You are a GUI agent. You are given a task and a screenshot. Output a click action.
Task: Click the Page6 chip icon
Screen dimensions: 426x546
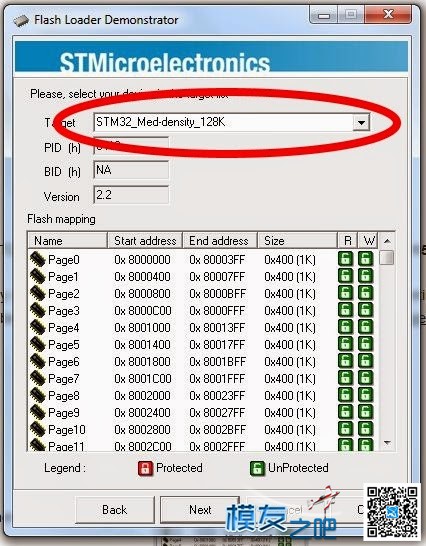click(x=37, y=361)
